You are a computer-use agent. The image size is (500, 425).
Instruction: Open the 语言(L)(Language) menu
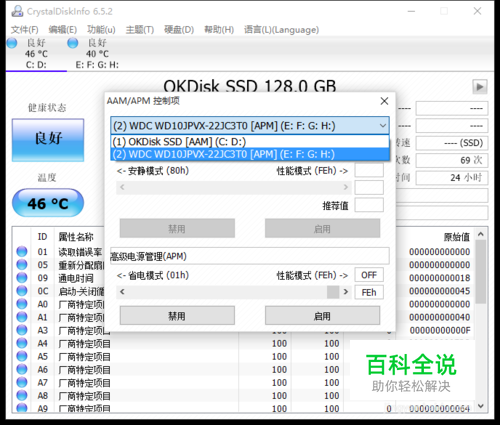click(281, 30)
